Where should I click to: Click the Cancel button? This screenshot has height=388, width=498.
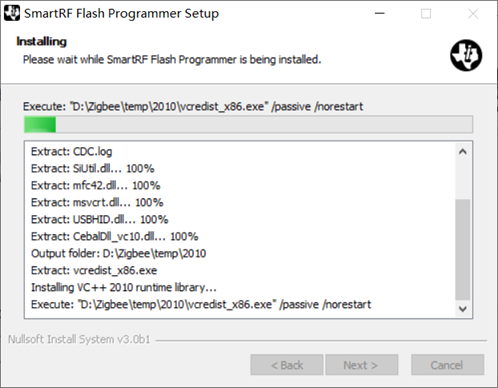tap(447, 365)
